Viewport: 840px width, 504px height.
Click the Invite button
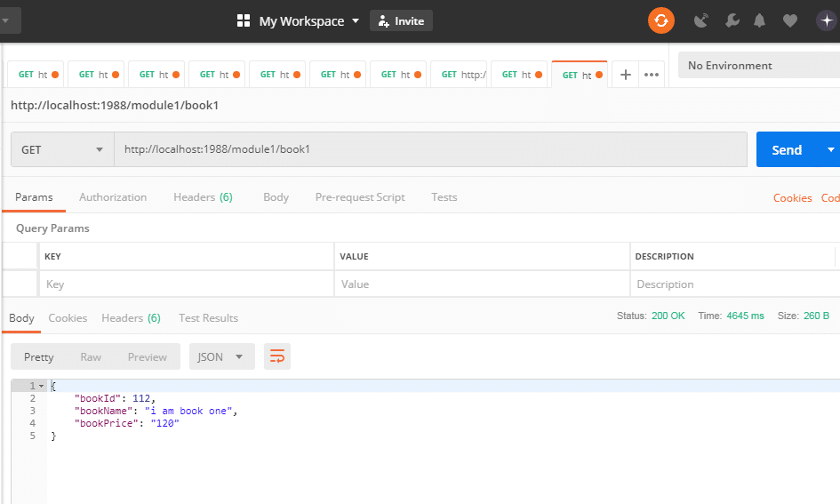tap(401, 20)
